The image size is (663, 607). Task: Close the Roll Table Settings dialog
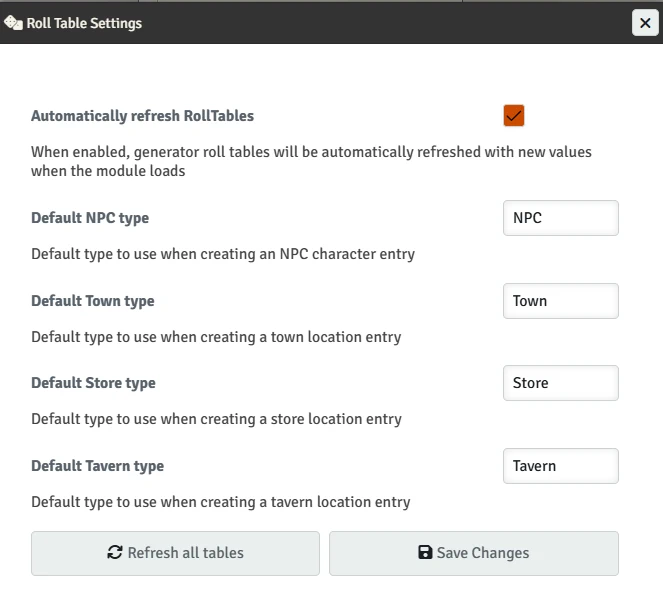(x=645, y=23)
